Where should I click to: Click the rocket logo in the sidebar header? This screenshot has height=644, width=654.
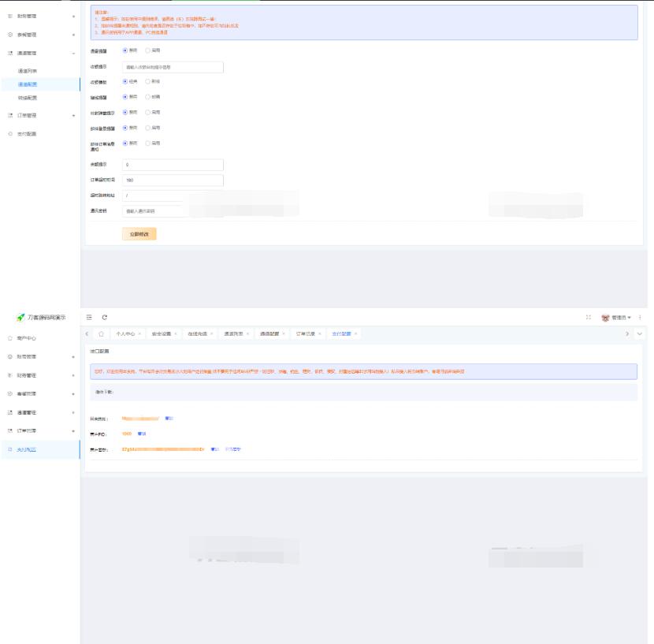tap(20, 317)
